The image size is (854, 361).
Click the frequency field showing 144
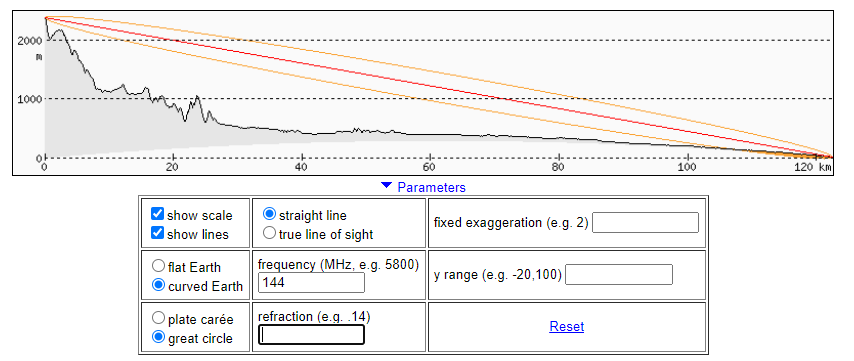(x=311, y=283)
